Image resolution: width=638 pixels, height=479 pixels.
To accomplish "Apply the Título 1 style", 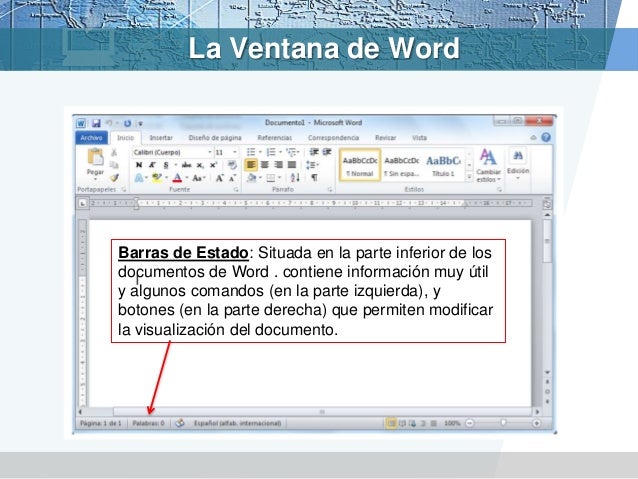I will click(443, 165).
